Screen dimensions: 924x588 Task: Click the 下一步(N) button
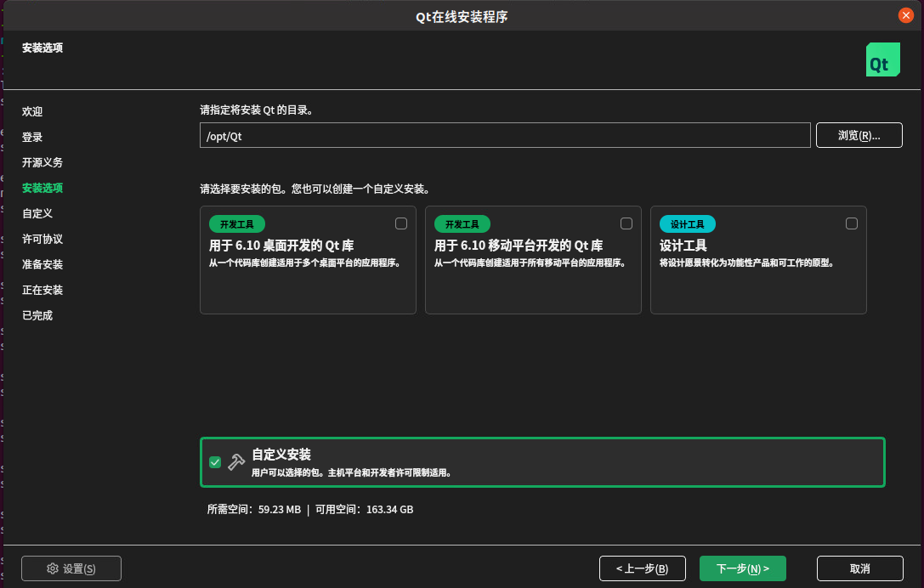(742, 568)
